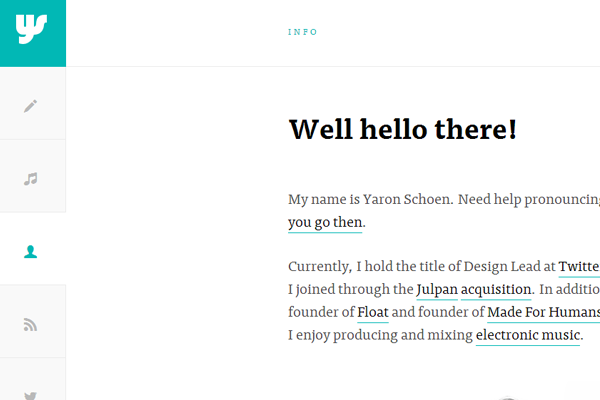Viewport: 600px width, 400px height.
Task: Click the partially visible round image below
Action: [x=508, y=398]
